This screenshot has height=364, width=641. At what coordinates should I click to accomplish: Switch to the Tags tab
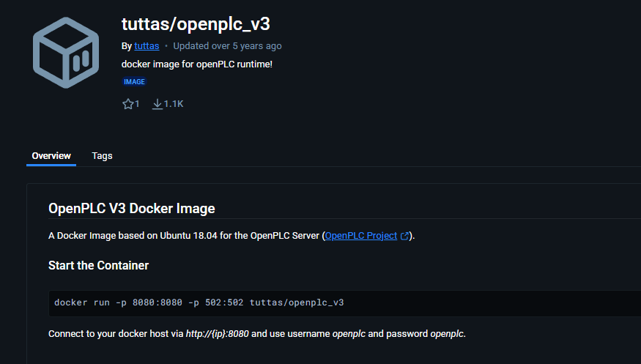(103, 156)
